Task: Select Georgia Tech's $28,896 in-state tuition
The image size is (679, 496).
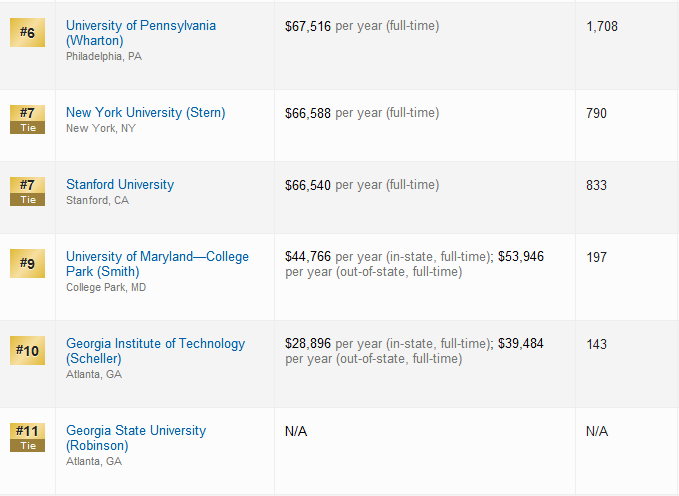Action: [308, 344]
